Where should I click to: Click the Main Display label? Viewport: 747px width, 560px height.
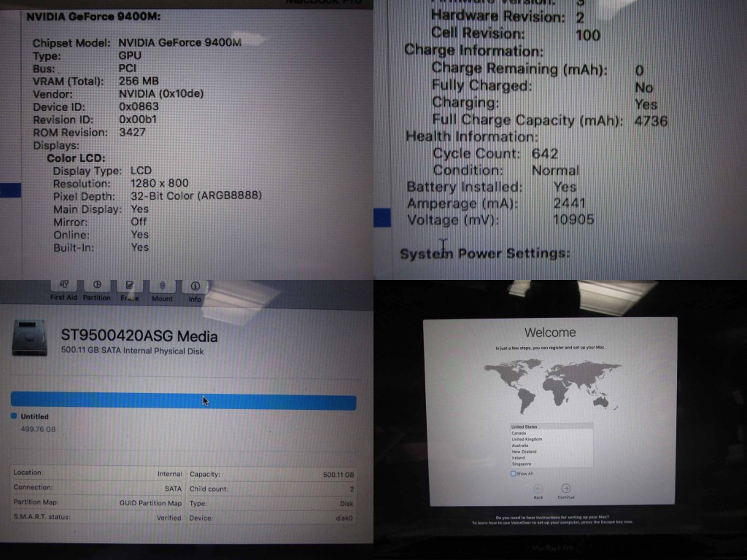88,209
